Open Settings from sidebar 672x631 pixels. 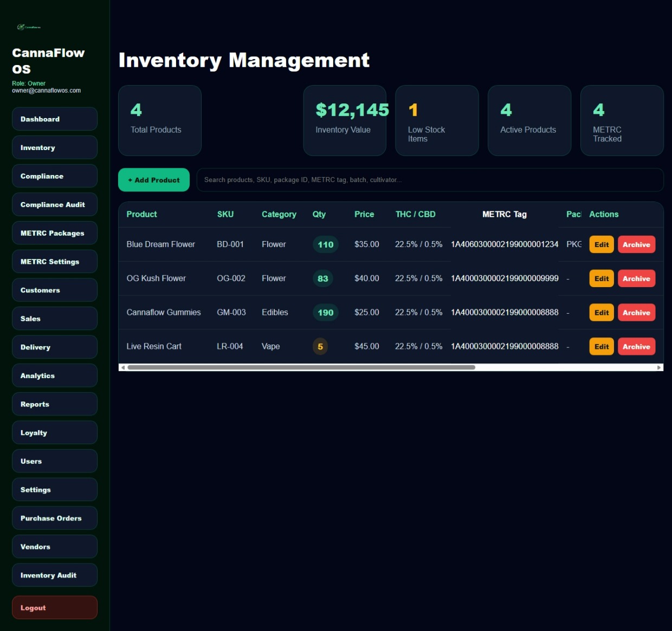[55, 490]
